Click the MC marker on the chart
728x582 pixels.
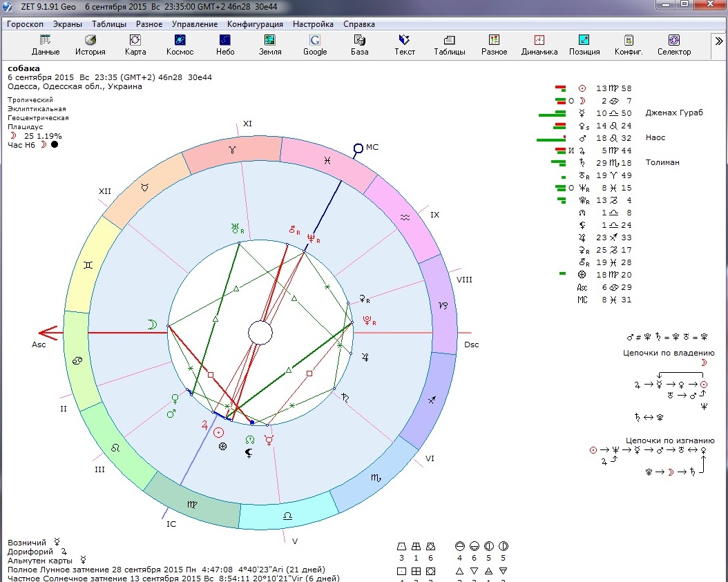(358, 148)
